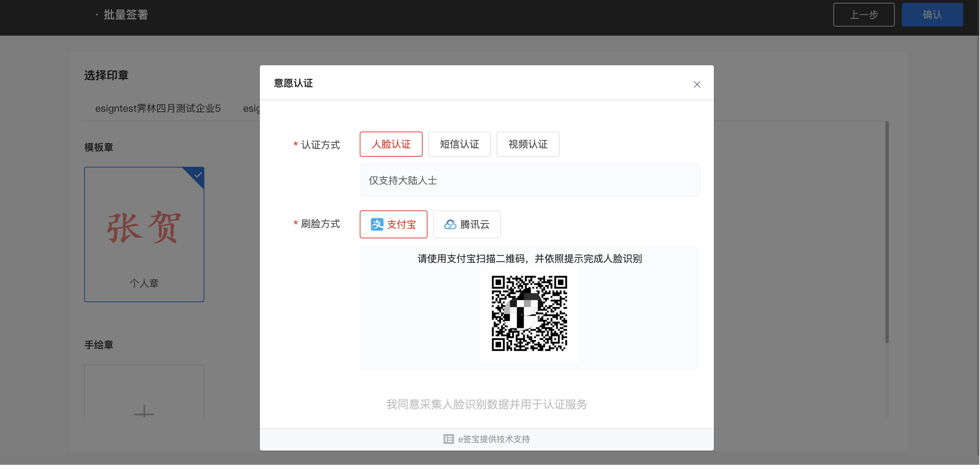This screenshot has width=980, height=469.
Task: Click the 认证方式 field label
Action: 320,145
